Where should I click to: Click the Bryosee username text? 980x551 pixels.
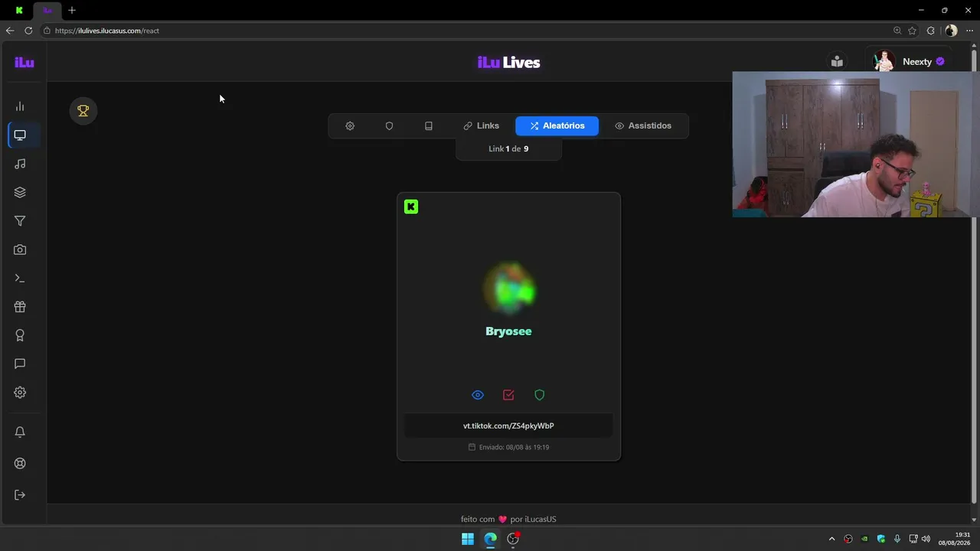(508, 331)
